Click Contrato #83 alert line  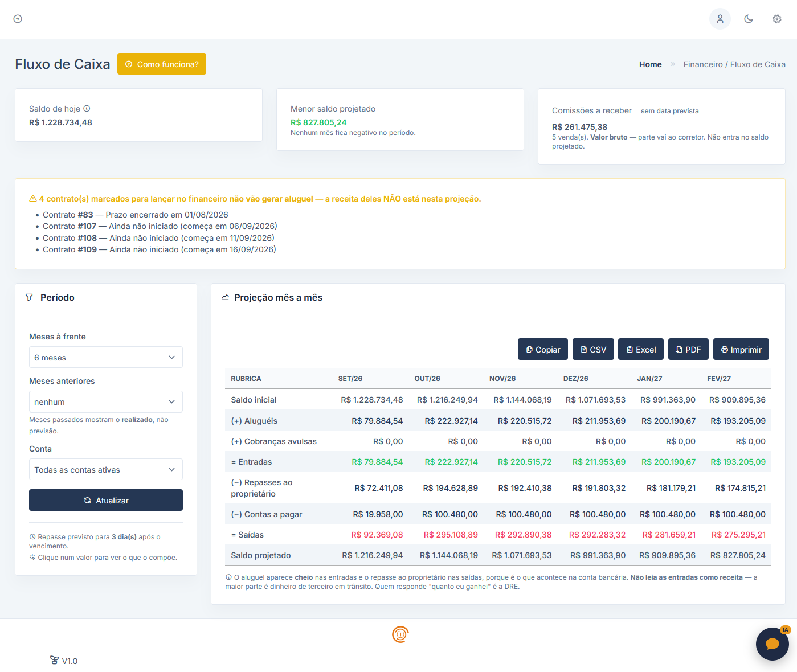[136, 215]
